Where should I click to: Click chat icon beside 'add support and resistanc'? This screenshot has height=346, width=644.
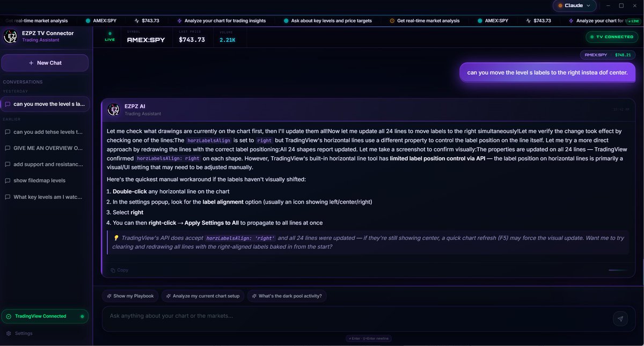click(x=8, y=164)
